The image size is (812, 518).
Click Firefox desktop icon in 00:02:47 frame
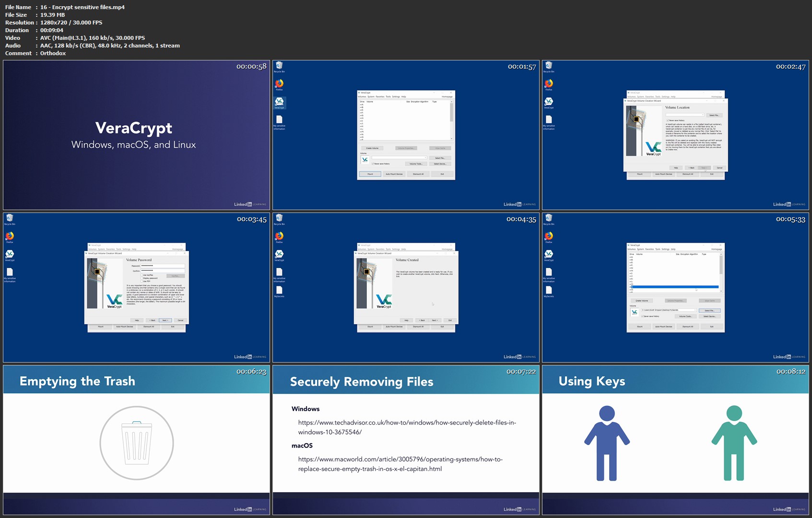tap(549, 83)
